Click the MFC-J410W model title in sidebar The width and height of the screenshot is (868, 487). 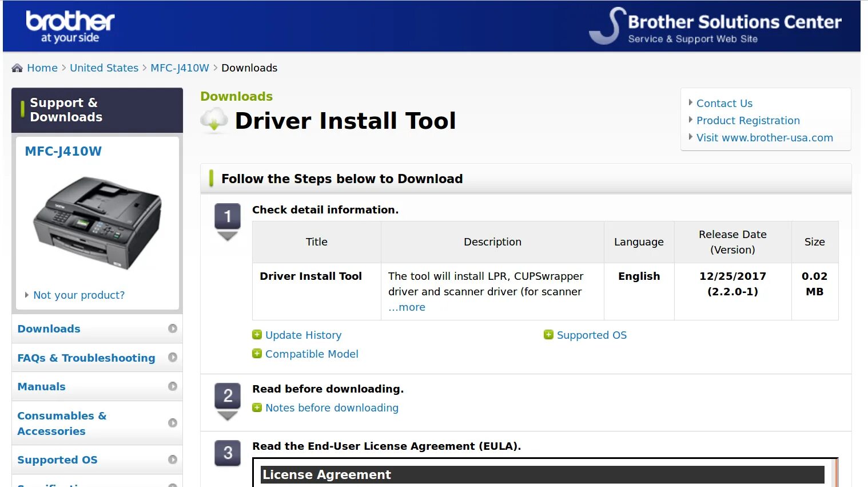tap(63, 151)
